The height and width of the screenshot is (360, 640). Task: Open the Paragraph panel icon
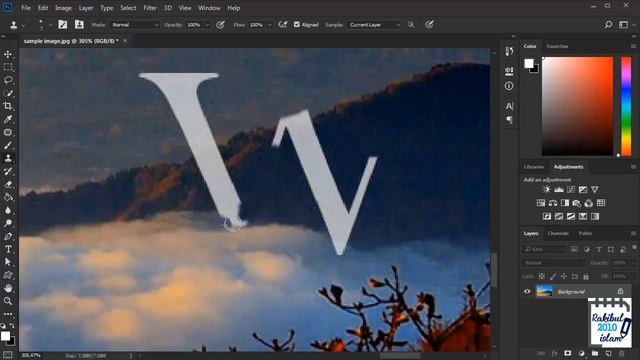pyautogui.click(x=509, y=120)
